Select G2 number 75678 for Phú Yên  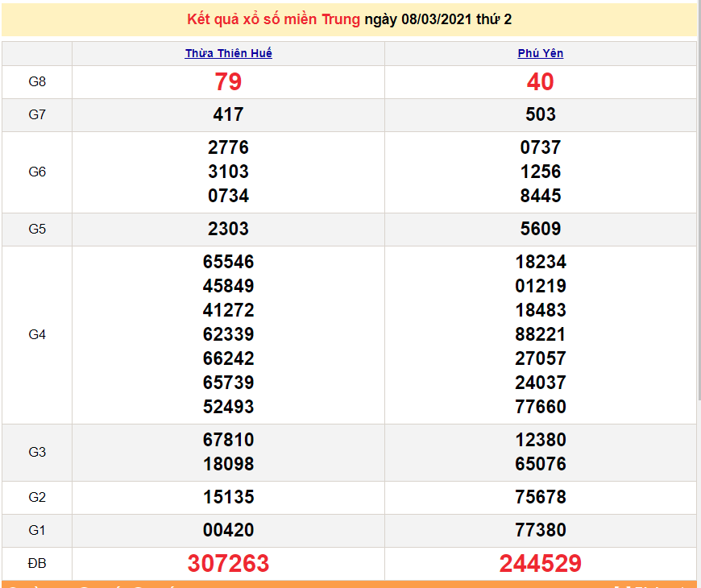point(541,497)
